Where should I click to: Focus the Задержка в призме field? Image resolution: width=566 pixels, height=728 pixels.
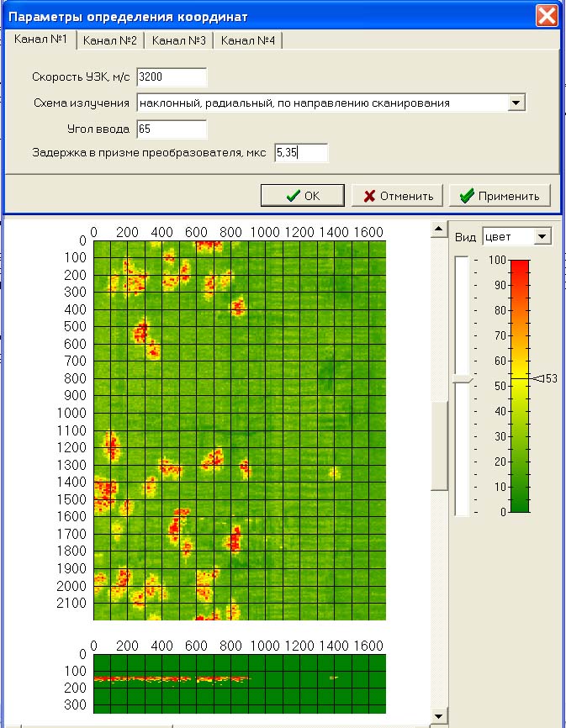click(301, 152)
